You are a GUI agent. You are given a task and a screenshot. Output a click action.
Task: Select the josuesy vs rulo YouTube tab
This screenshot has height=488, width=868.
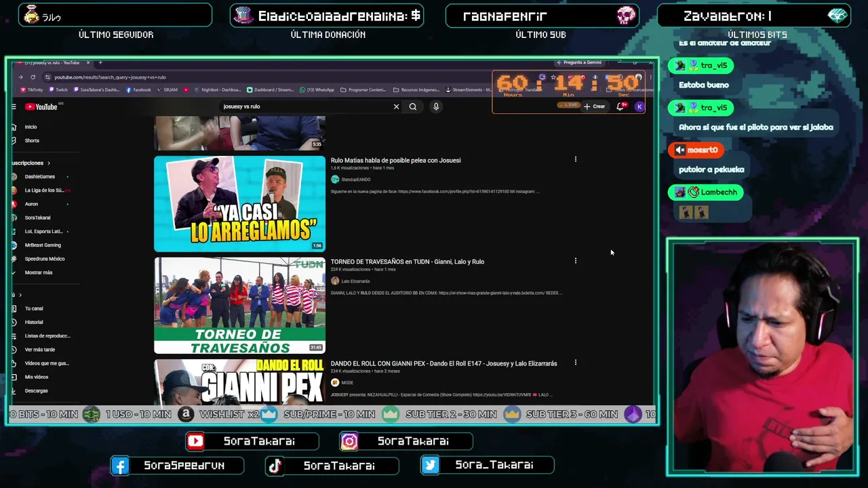53,63
